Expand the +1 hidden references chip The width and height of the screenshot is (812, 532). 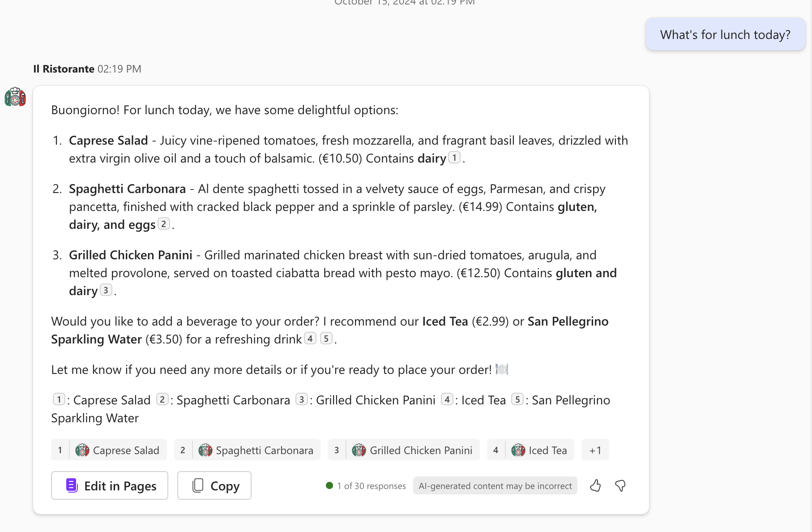(595, 450)
